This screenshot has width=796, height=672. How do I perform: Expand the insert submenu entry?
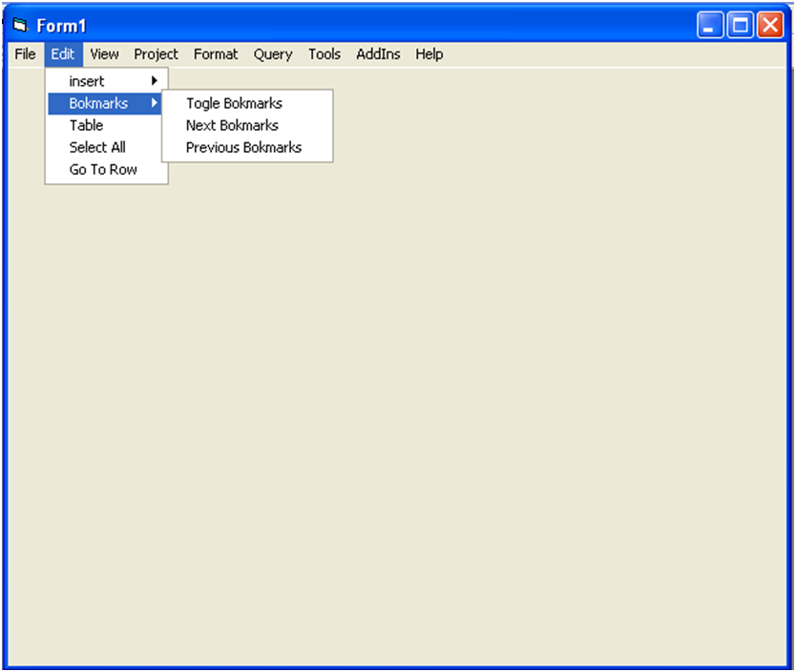tap(105, 81)
